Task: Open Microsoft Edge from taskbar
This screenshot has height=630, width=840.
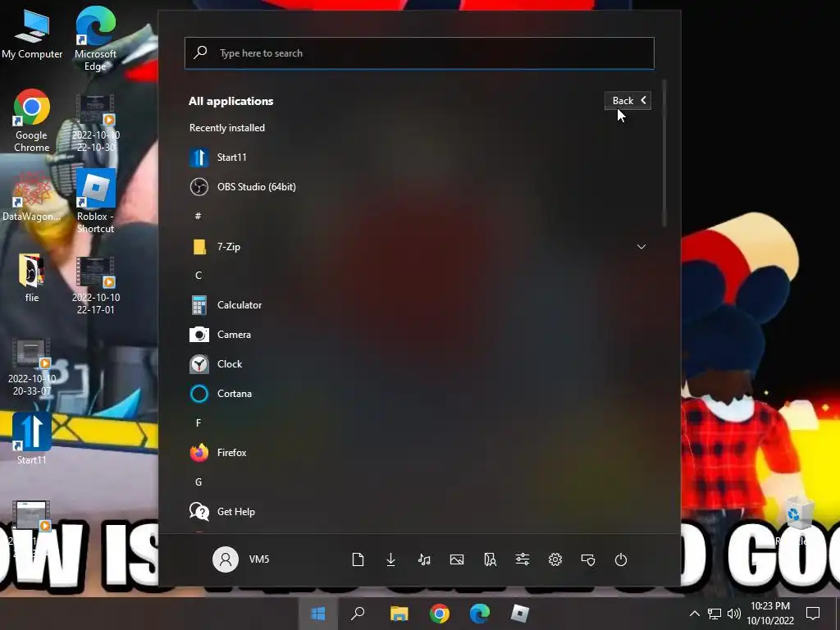Action: [x=479, y=614]
